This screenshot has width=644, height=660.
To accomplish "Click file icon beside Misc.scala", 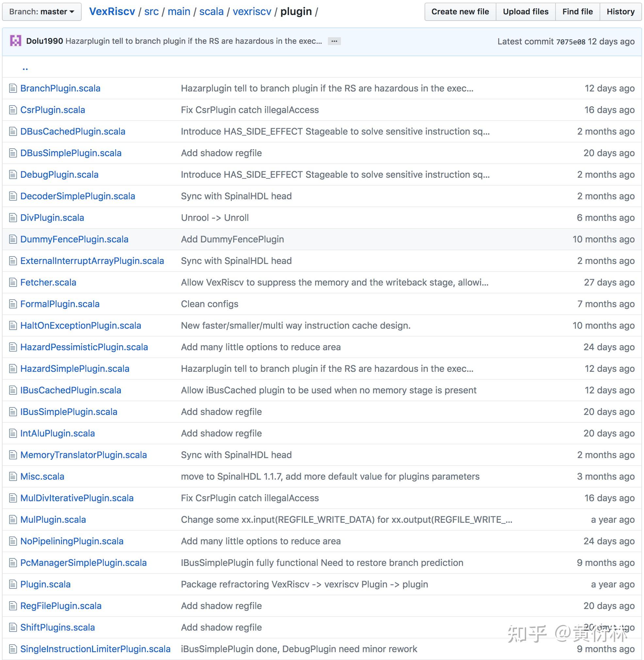I will (13, 477).
